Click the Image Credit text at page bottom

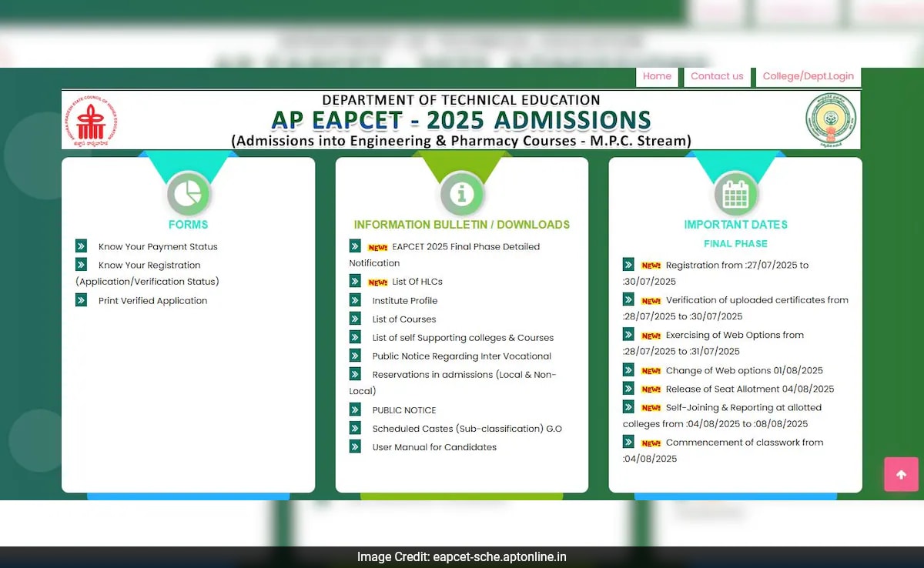pos(461,556)
